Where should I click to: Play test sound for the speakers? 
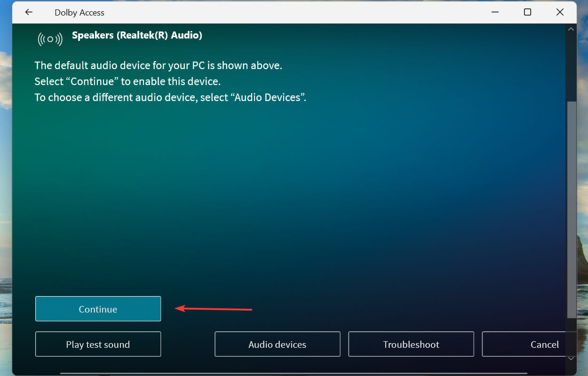[x=98, y=344]
